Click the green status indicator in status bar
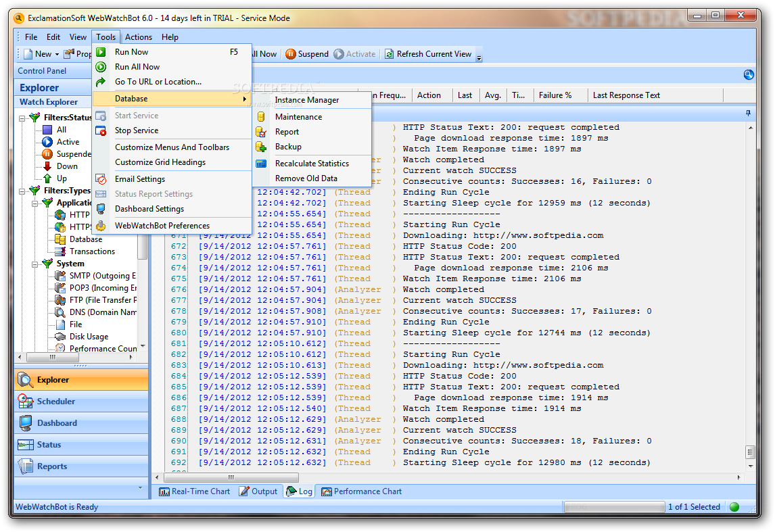 click(x=734, y=507)
